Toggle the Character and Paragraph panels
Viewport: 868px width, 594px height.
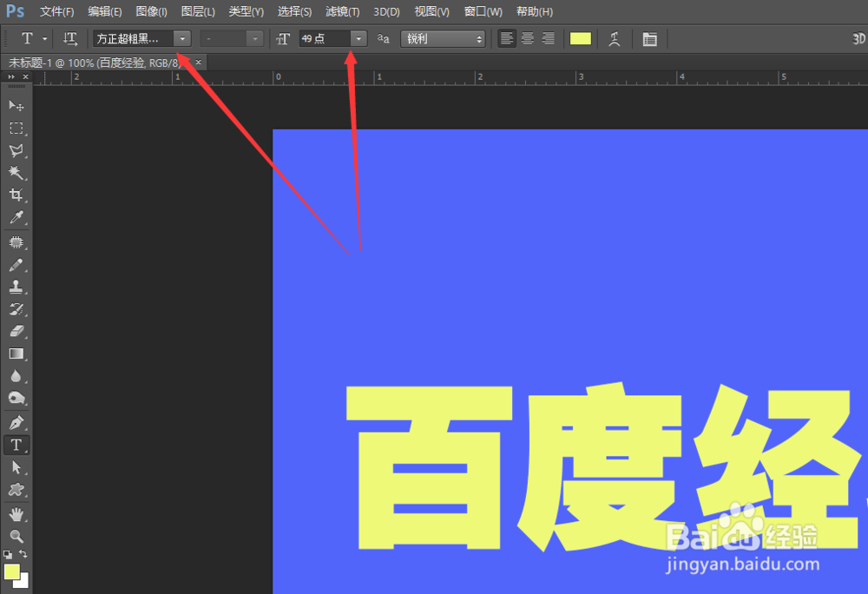click(x=649, y=39)
